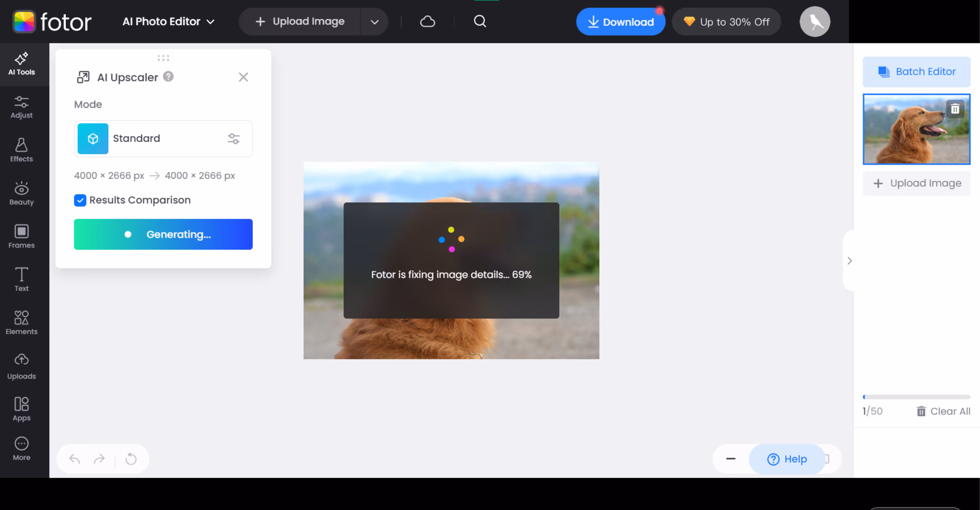Reset the image to original
This screenshot has width=980, height=510.
click(x=131, y=459)
